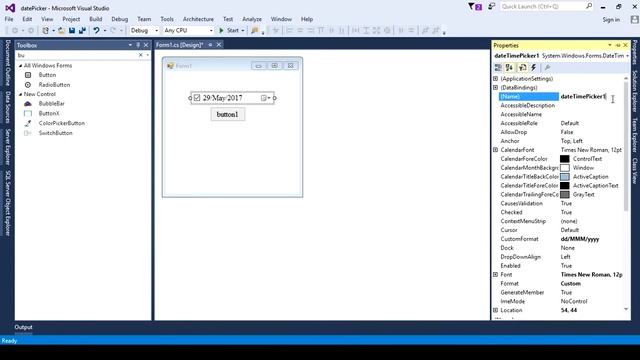
Task: Click the Sign in link
Action: point(611,20)
